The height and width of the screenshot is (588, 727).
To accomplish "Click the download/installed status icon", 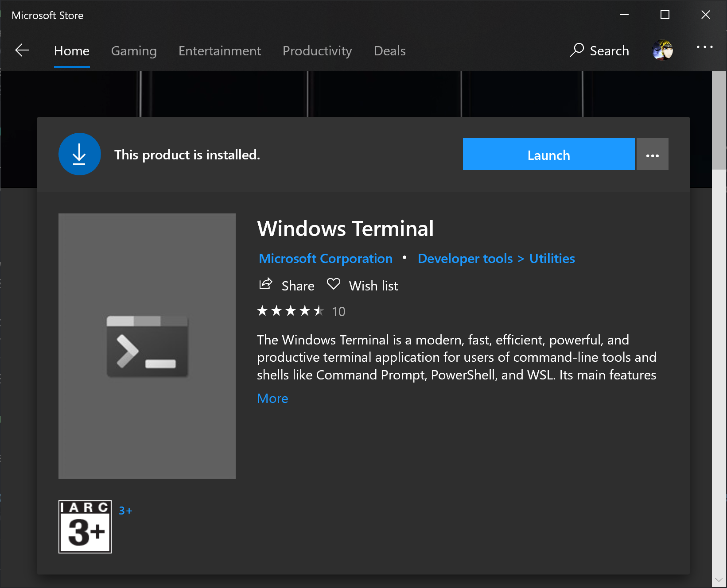I will tap(79, 154).
